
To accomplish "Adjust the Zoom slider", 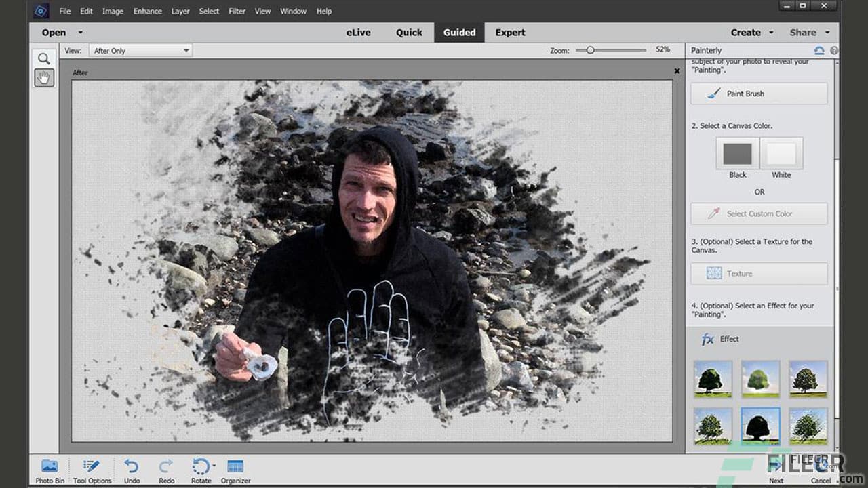I will [x=590, y=49].
